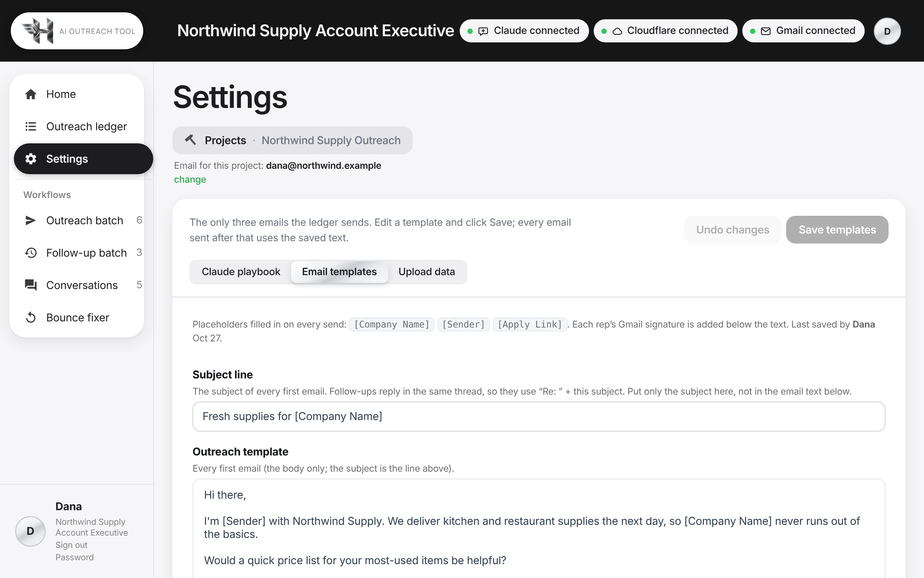Image resolution: width=924 pixels, height=578 pixels.
Task: Select the Email templates tab
Action: pos(339,272)
